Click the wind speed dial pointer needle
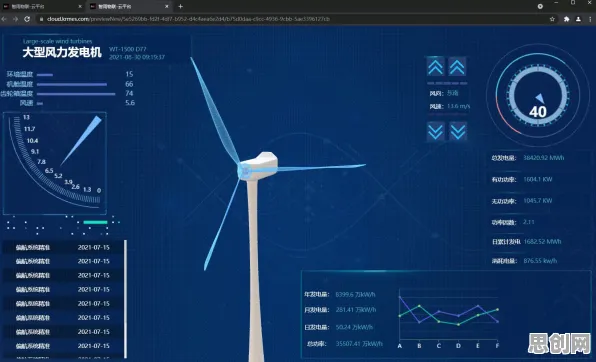This screenshot has width=596, height=362. pyautogui.click(x=81, y=141)
